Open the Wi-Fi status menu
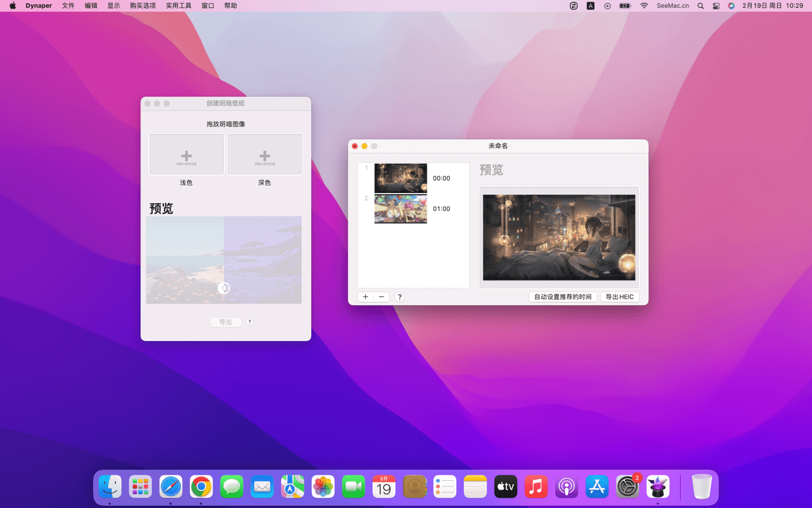Screen dimensions: 812x508 pos(644,6)
